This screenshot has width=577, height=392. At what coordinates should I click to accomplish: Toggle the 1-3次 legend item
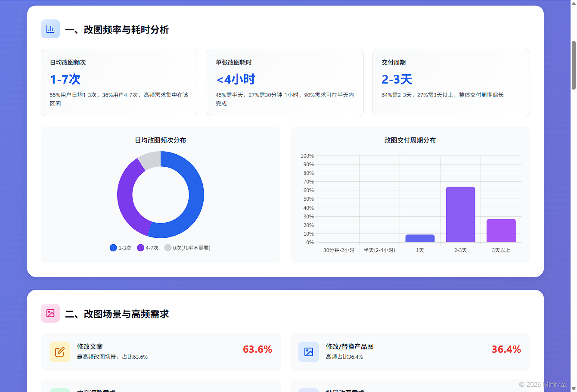pos(121,248)
